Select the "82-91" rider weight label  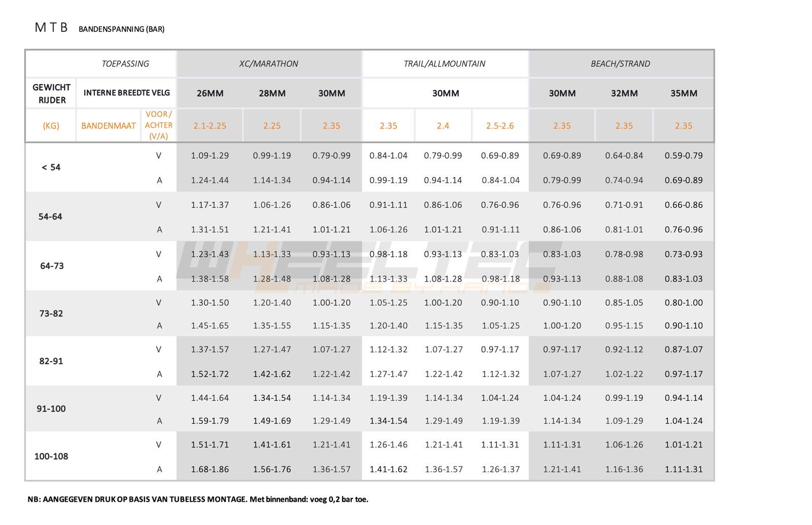51,361
